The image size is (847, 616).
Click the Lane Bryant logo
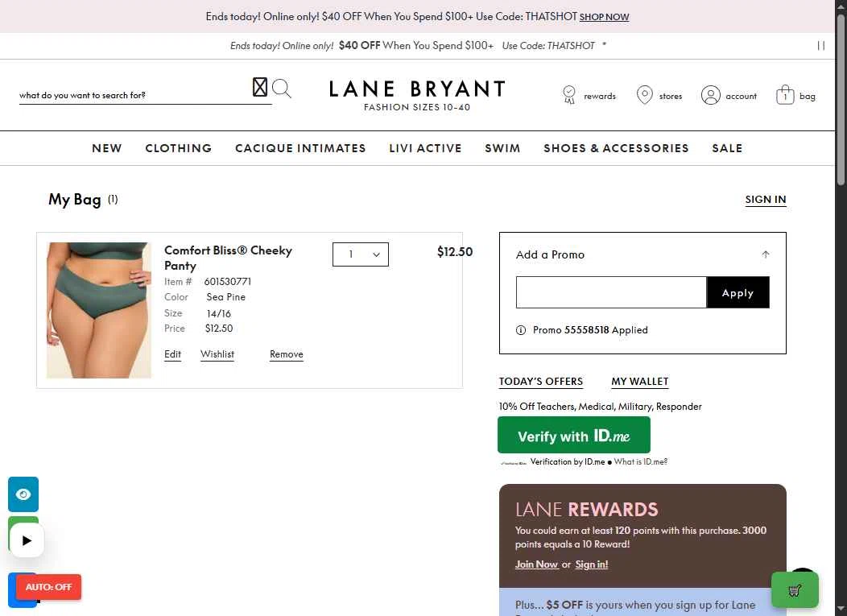point(417,95)
